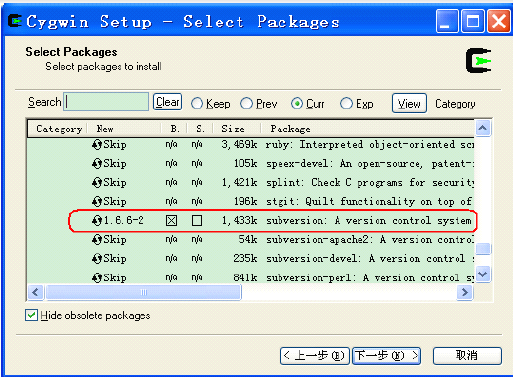Focus the Search input field

point(106,102)
